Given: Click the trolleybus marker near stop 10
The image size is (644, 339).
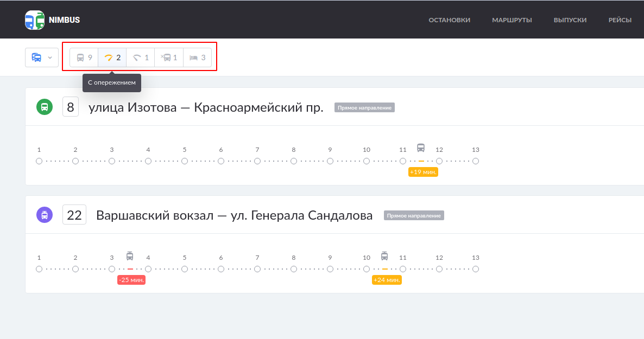Looking at the screenshot, I should 384,256.
